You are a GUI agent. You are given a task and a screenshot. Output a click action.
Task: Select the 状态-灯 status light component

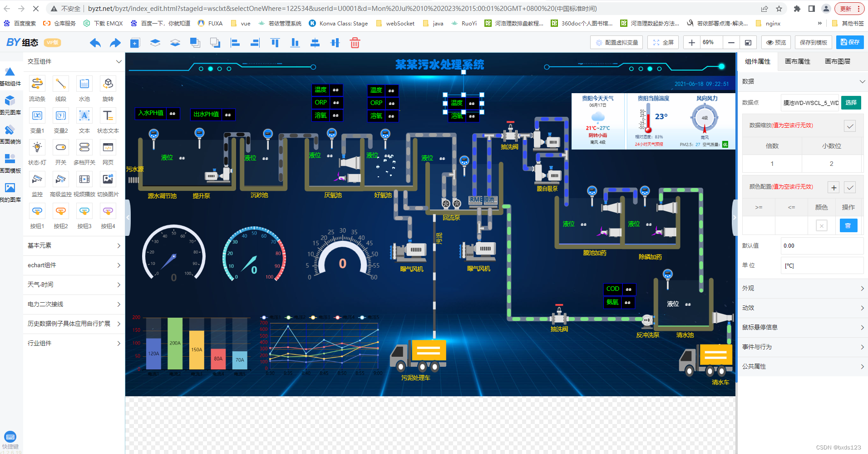click(37, 152)
